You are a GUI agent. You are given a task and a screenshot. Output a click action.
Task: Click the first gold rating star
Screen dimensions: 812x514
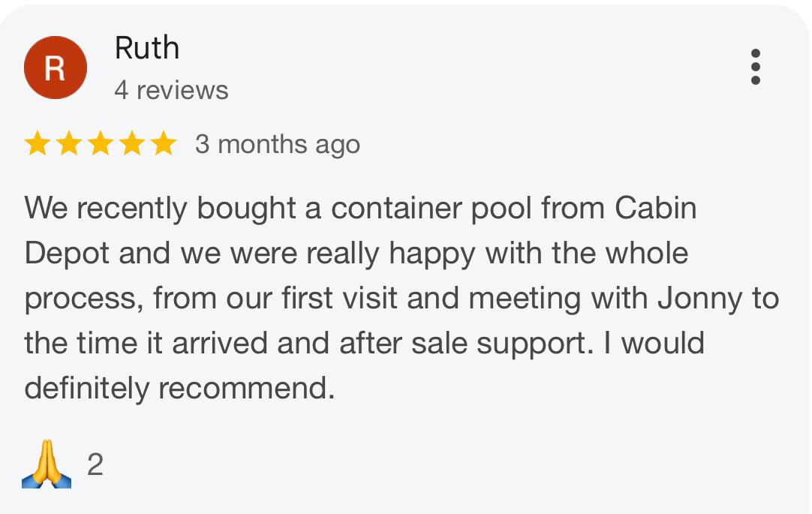[x=37, y=143]
